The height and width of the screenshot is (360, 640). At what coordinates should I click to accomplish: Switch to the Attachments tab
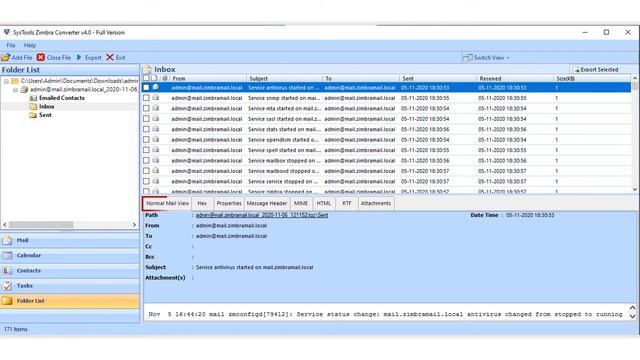point(376,203)
